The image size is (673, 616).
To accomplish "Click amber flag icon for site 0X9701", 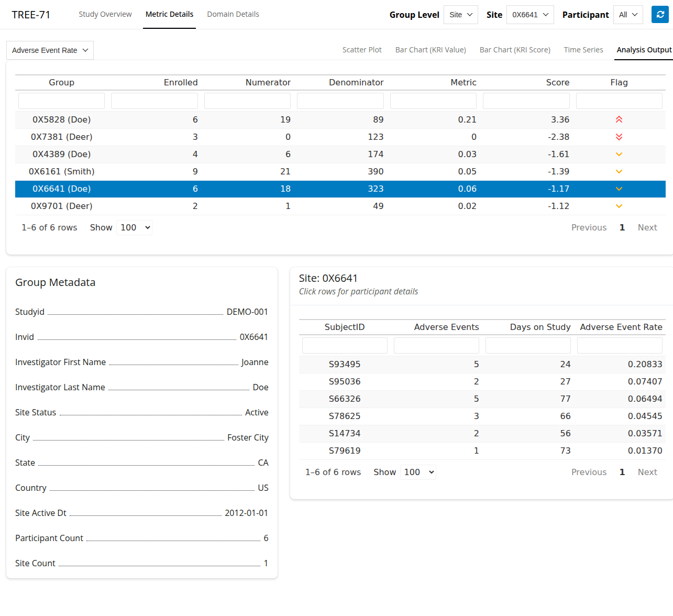I will coord(619,206).
